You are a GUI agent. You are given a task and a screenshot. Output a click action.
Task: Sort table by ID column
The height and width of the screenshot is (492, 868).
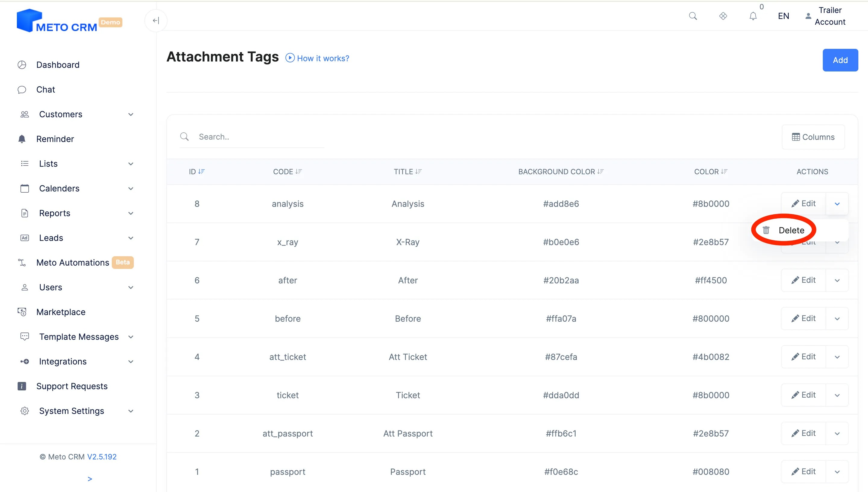coord(197,171)
